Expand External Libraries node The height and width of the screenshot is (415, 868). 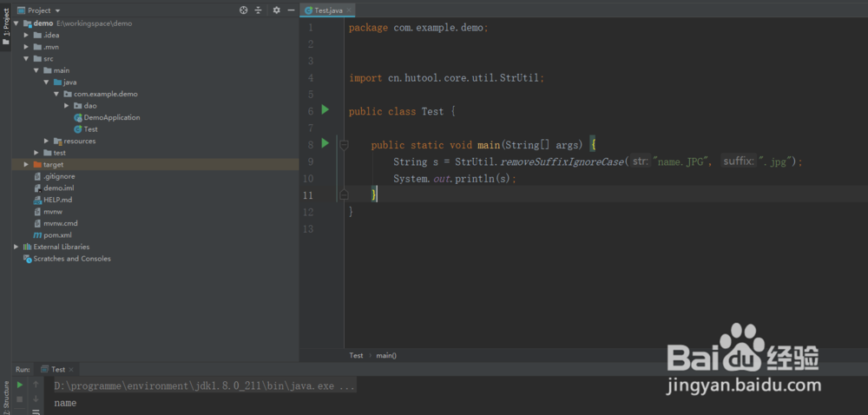(x=16, y=247)
